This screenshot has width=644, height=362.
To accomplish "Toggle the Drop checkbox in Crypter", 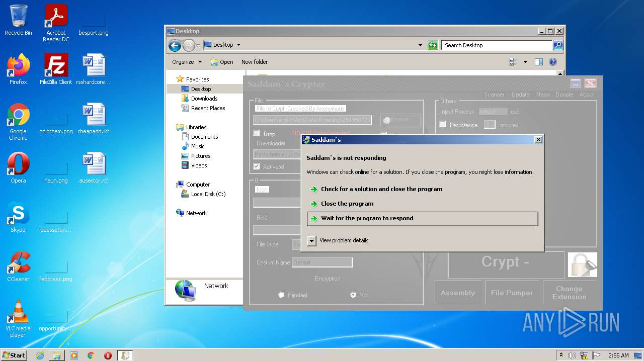I will click(x=257, y=133).
